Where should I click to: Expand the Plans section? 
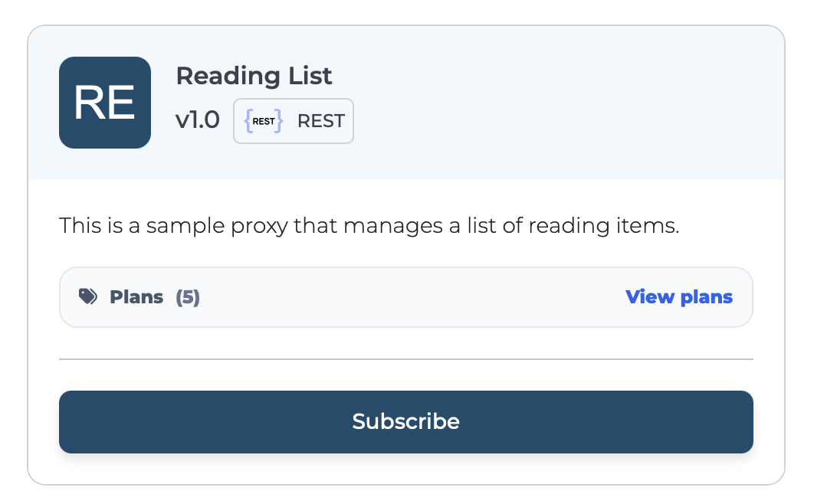click(x=406, y=296)
